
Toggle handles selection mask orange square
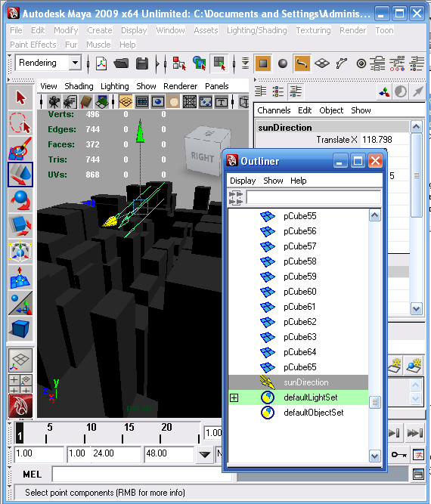point(263,63)
